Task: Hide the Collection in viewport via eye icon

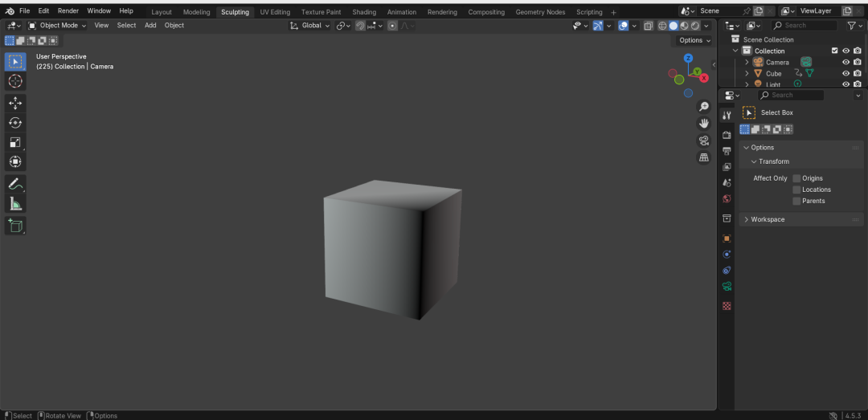Action: (845, 51)
